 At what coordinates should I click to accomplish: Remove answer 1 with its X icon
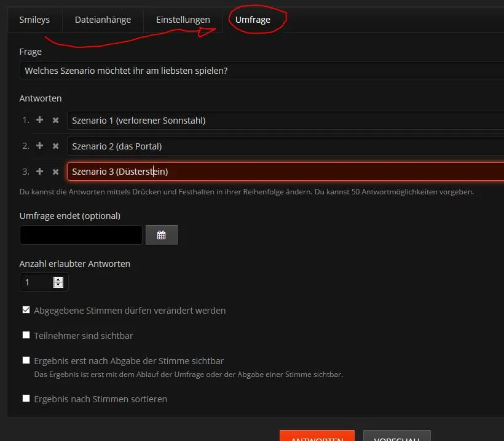tap(55, 121)
